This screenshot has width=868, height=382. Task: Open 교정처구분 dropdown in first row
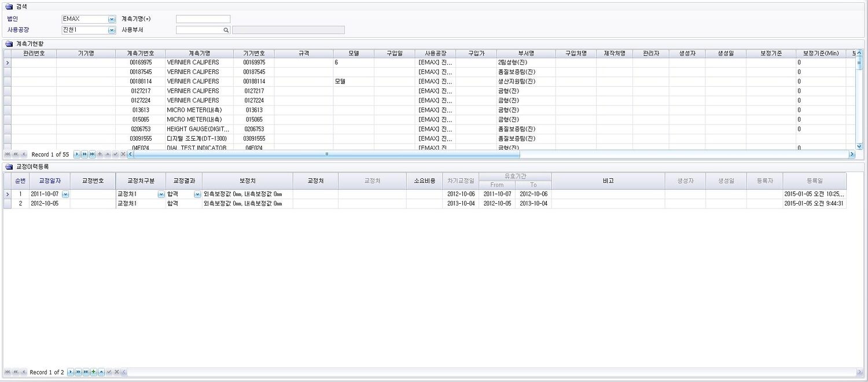click(x=161, y=194)
